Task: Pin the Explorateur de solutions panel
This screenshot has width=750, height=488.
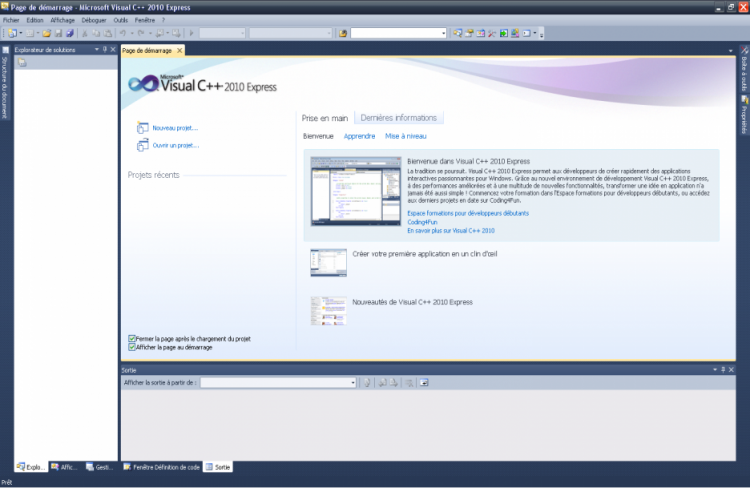Action: (105, 49)
